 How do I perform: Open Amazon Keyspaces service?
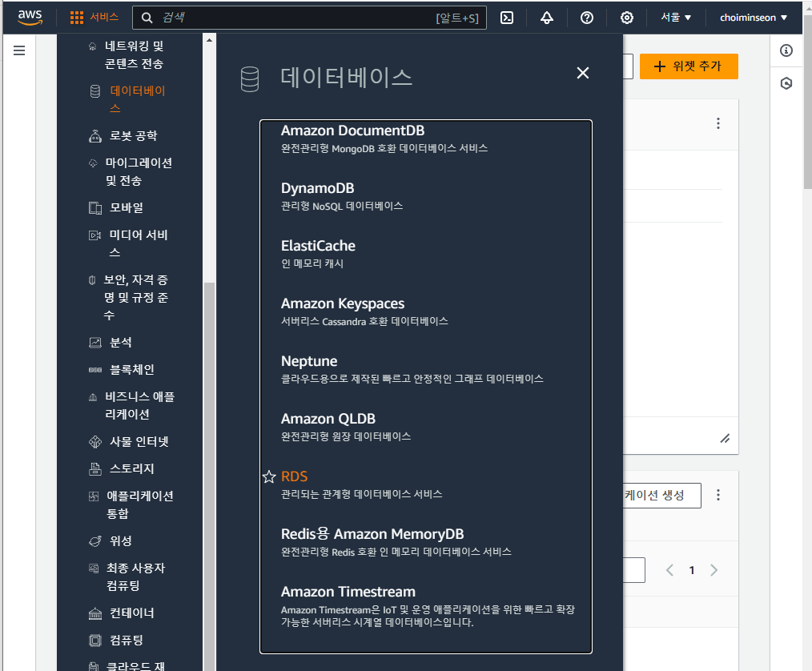tap(342, 303)
